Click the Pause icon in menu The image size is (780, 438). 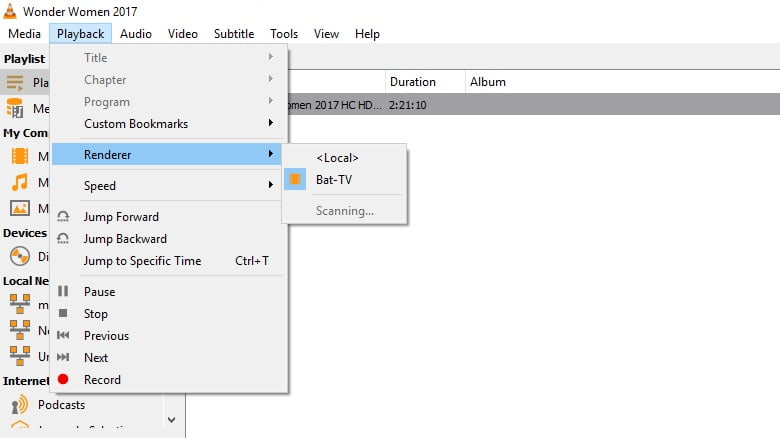pyautogui.click(x=63, y=291)
